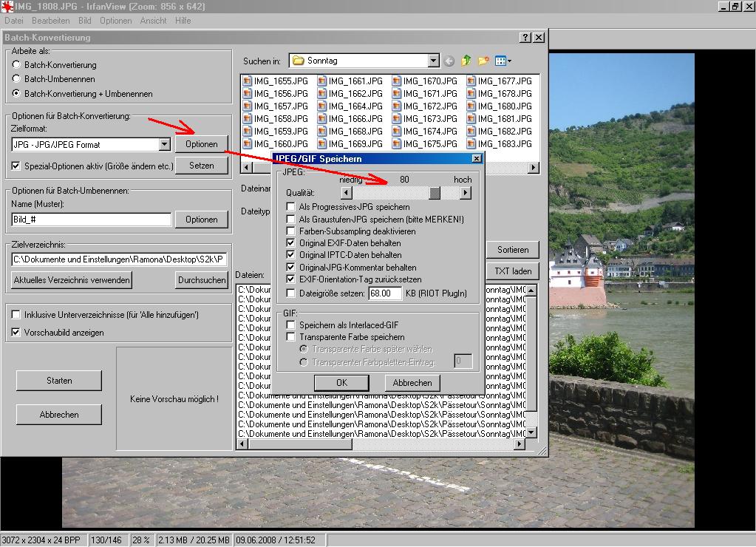This screenshot has height=547, width=756.
Task: Go up one folder level
Action: pos(466,61)
